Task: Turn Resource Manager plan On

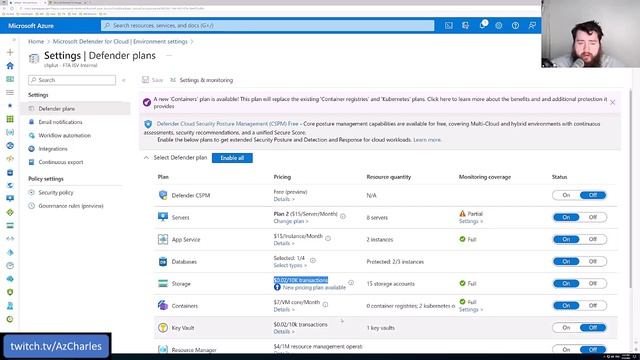Action: pyautogui.click(x=566, y=349)
